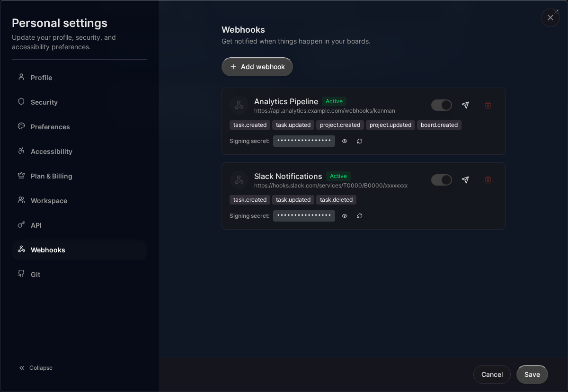Reveal the Analytics Pipeline signing secret
Screen dimensions: 568x392
click(344, 141)
